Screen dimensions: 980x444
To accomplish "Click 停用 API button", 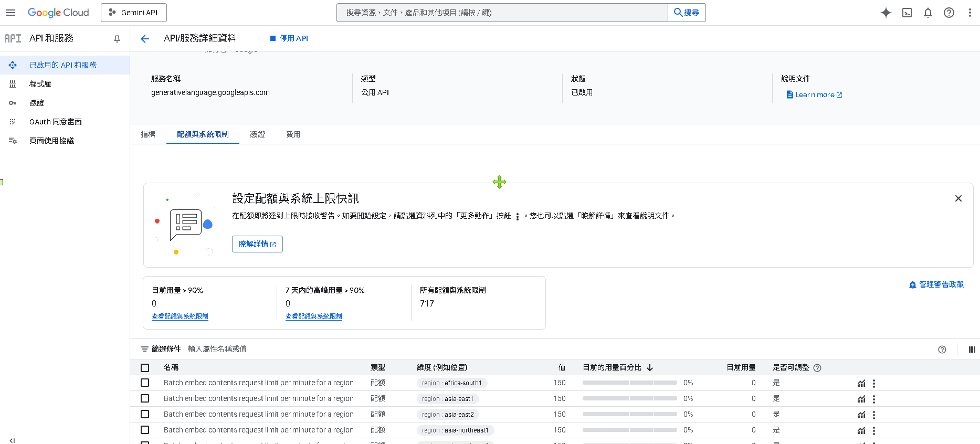I will tap(289, 38).
